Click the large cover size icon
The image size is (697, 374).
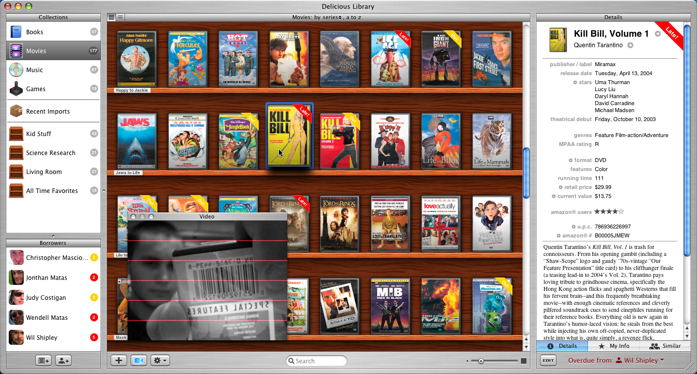[x=524, y=361]
